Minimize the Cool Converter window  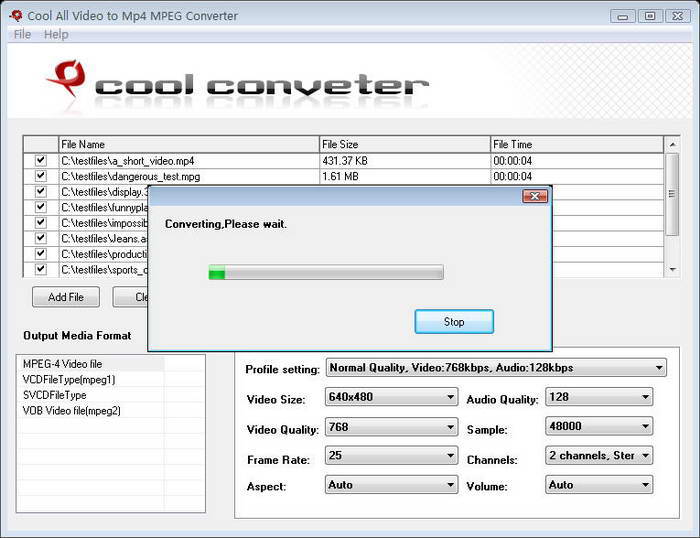coord(622,17)
